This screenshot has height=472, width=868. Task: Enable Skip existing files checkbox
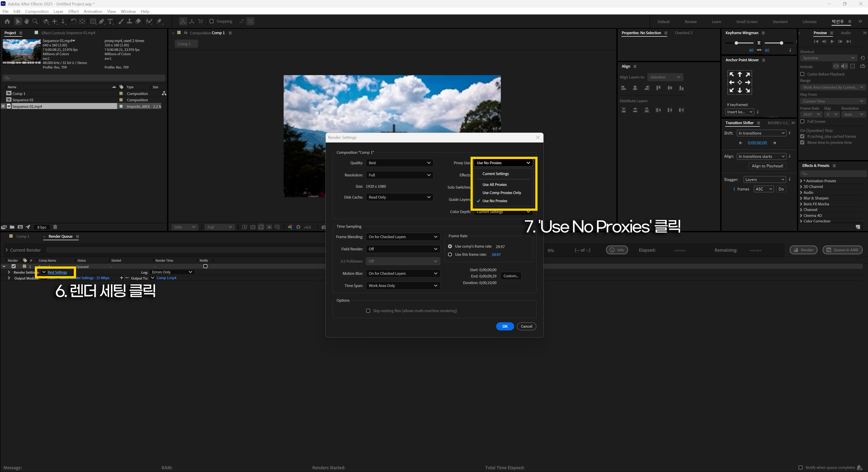click(x=368, y=311)
